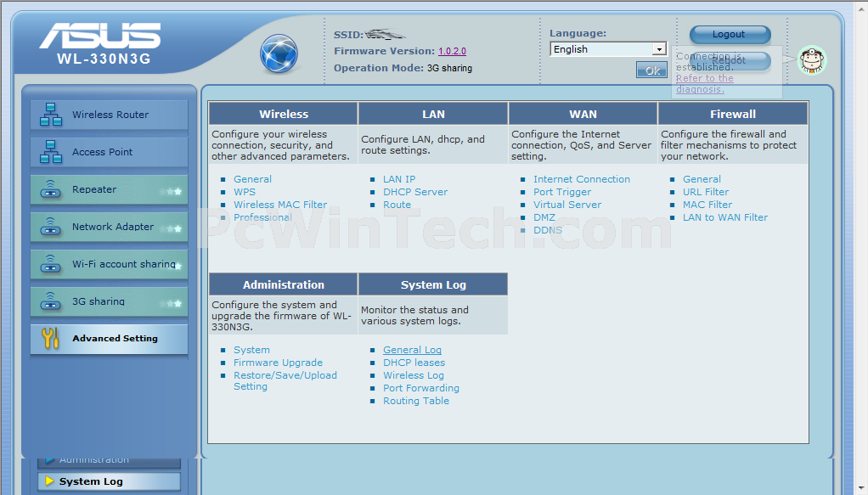The width and height of the screenshot is (868, 495).
Task: Open the LAN IP settings
Action: click(x=399, y=179)
